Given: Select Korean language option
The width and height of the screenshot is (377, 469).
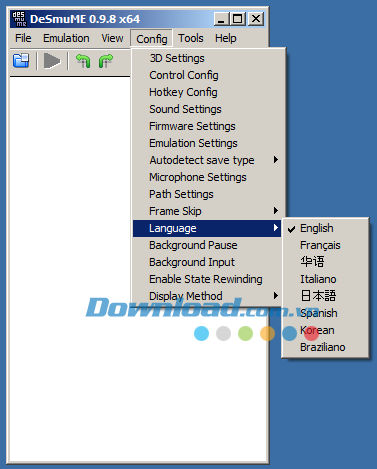Looking at the screenshot, I should (325, 330).
